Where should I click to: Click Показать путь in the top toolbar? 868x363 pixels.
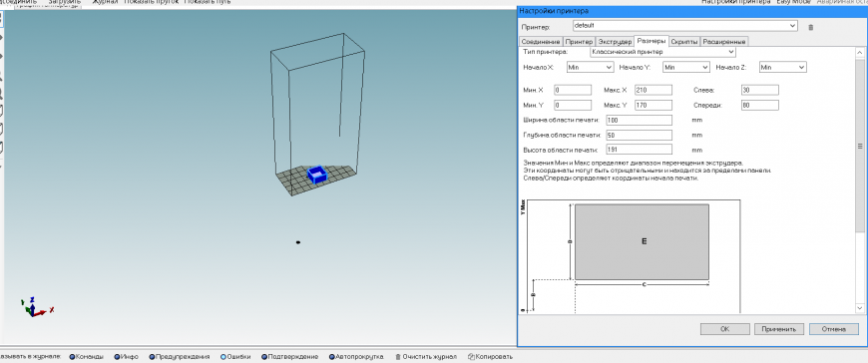coord(208,2)
